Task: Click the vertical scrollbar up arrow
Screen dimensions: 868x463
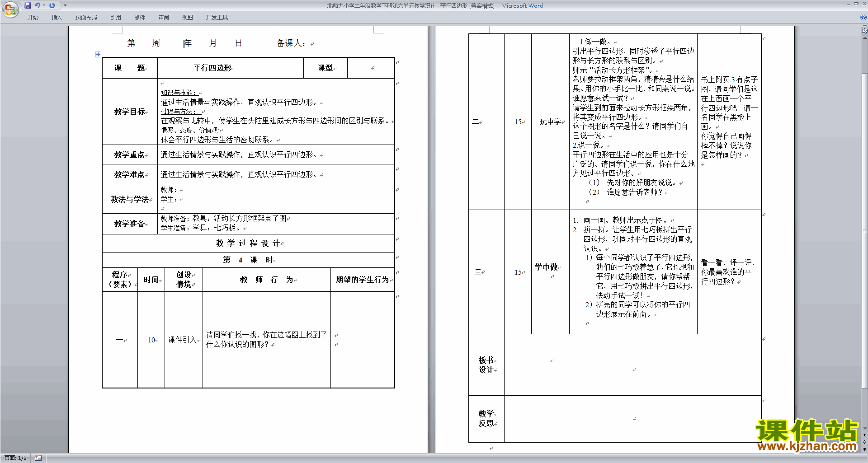Action: (x=864, y=37)
